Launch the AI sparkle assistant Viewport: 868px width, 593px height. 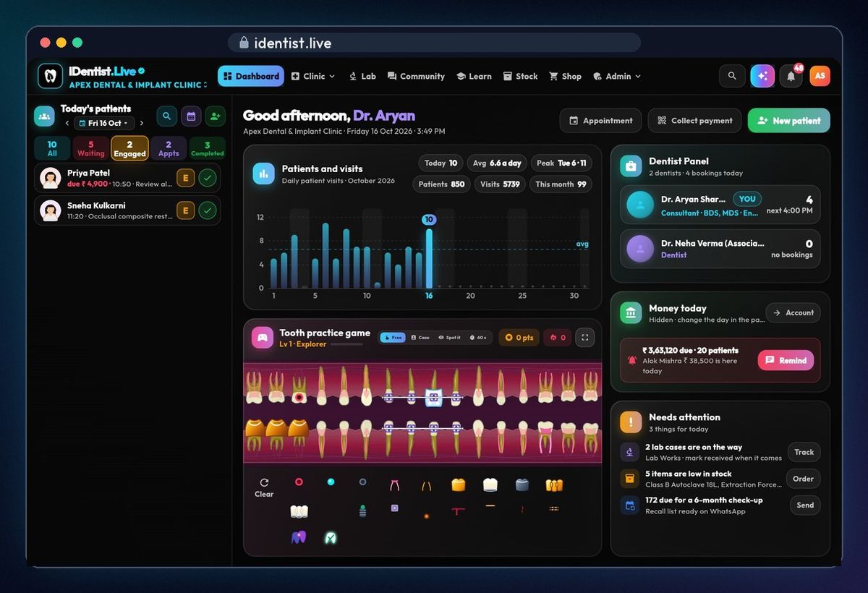coord(762,76)
